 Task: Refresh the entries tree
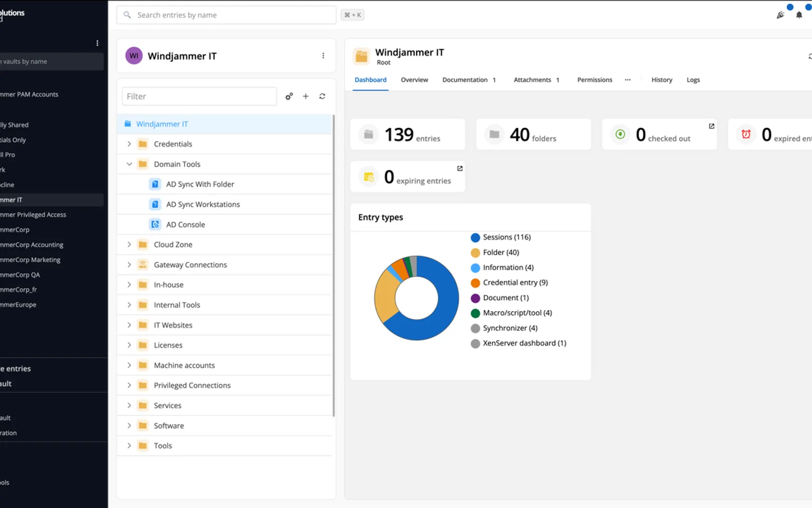322,97
